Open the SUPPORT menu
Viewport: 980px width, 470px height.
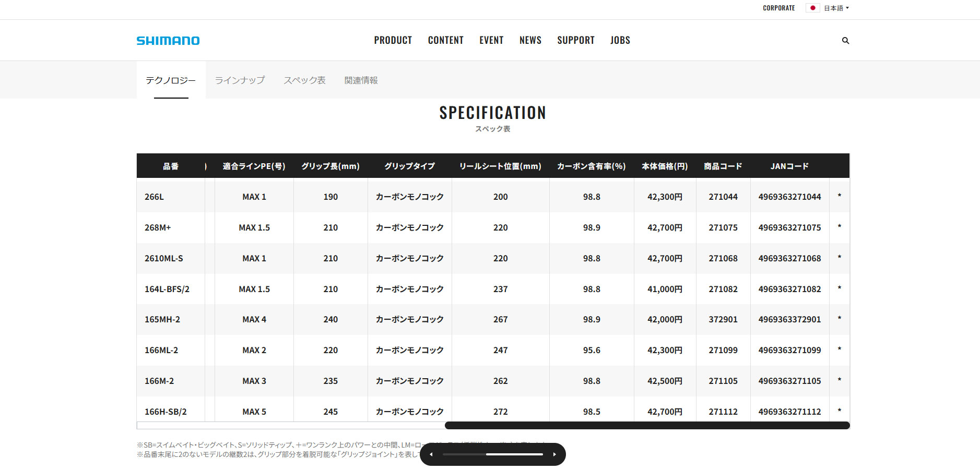pos(575,40)
